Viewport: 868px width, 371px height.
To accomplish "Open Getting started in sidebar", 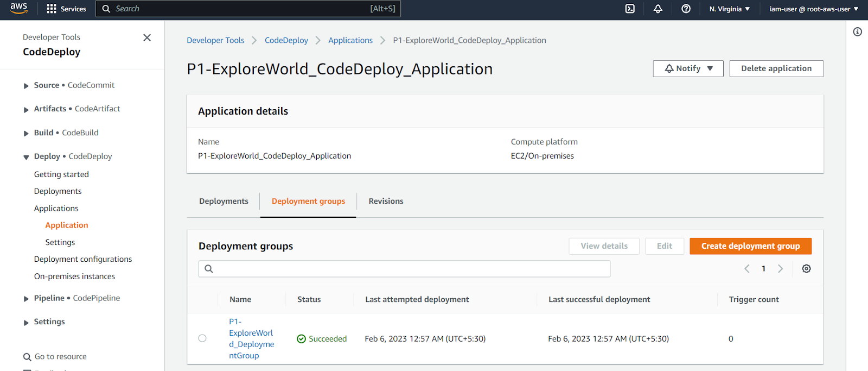I will [61, 174].
